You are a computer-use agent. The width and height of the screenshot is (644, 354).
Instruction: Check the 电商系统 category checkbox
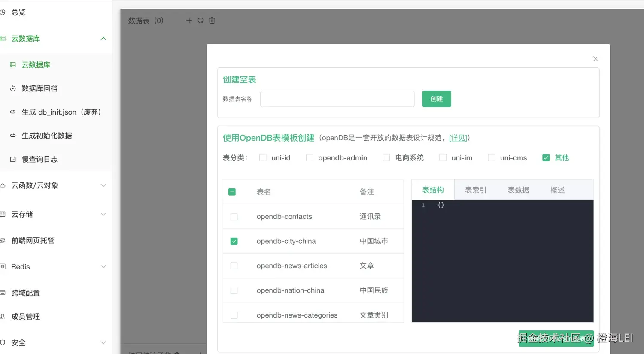click(x=386, y=158)
